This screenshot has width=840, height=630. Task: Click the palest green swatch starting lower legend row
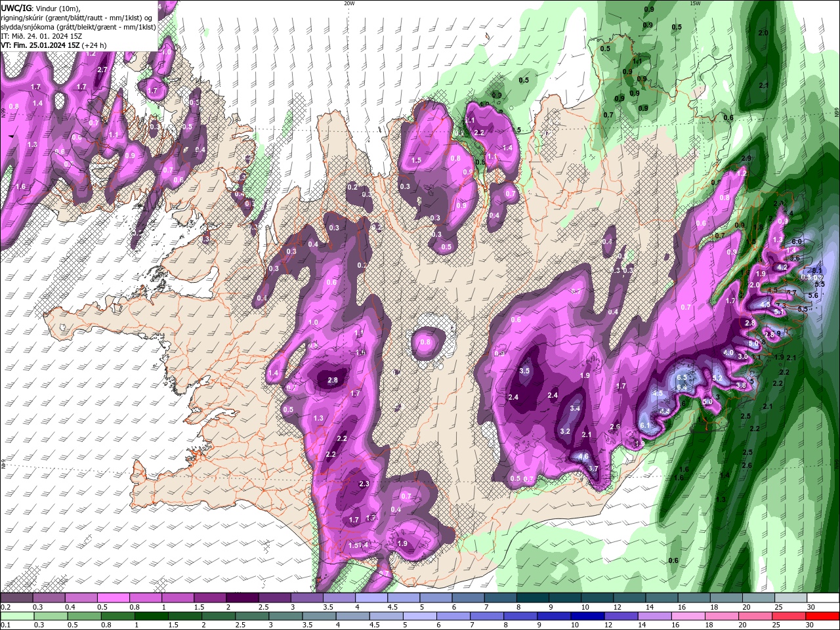point(16,616)
